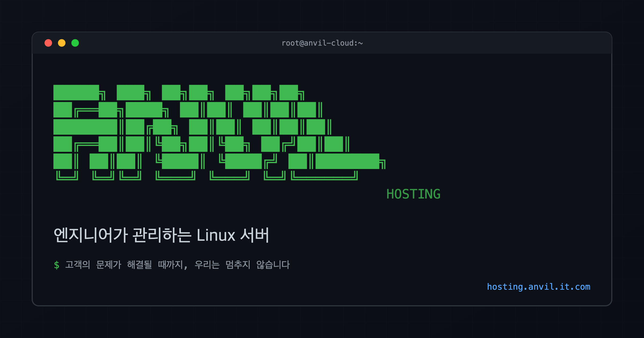Click the word 해결될 in the tagline

click(x=140, y=265)
